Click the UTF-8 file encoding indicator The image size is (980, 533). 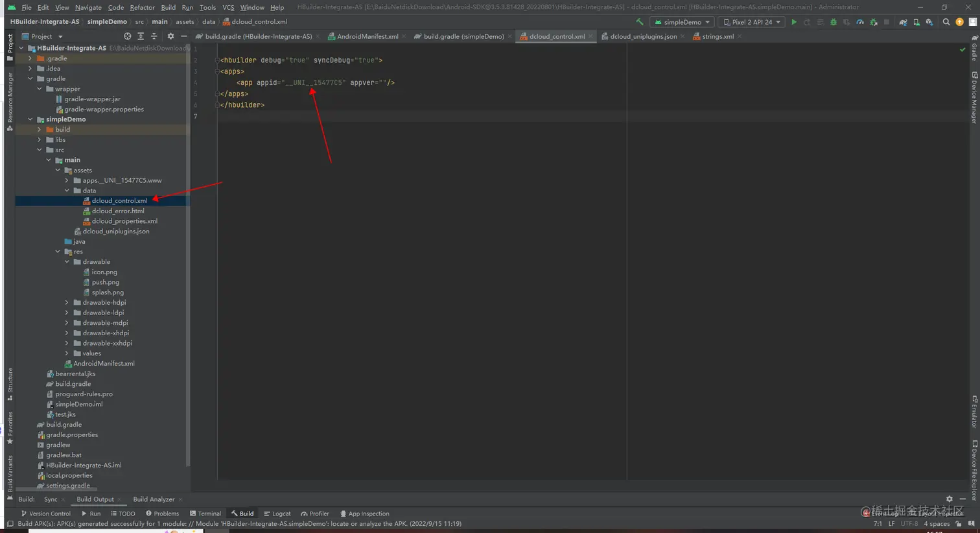[909, 524]
